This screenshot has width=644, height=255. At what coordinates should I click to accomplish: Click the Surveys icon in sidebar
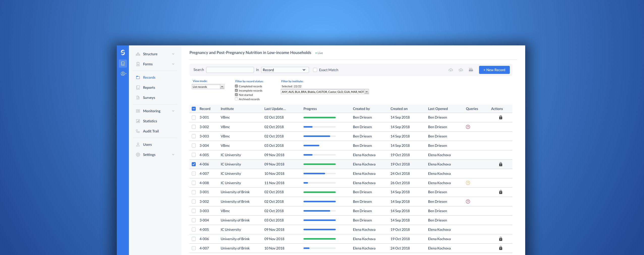(x=138, y=98)
